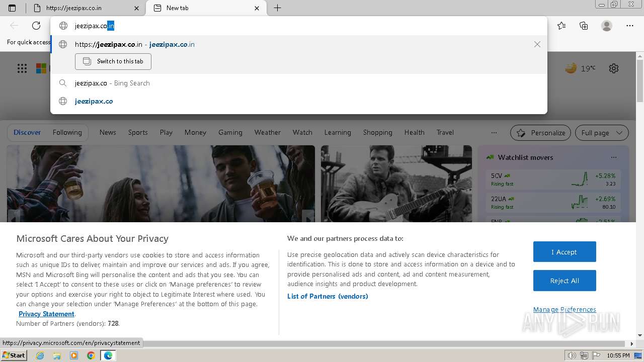Click the browser back arrow
Image resolution: width=644 pixels, height=362 pixels.
pyautogui.click(x=14, y=26)
